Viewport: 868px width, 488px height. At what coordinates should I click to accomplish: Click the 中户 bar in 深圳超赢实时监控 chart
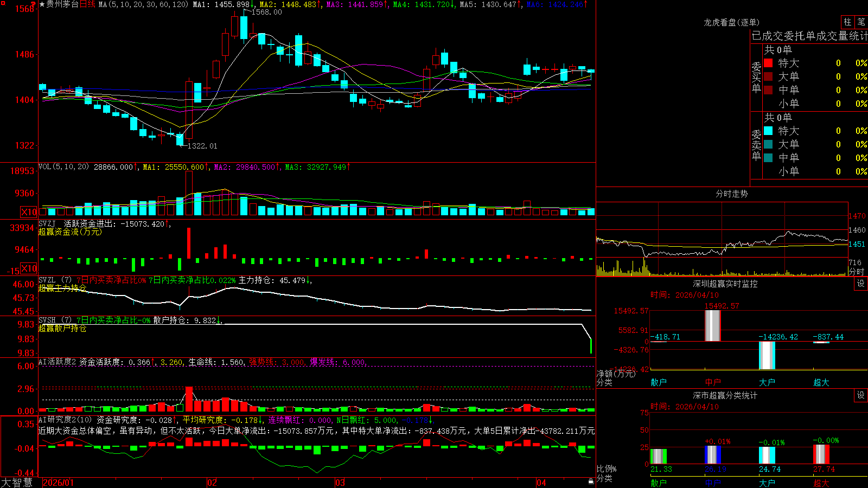[x=713, y=325]
